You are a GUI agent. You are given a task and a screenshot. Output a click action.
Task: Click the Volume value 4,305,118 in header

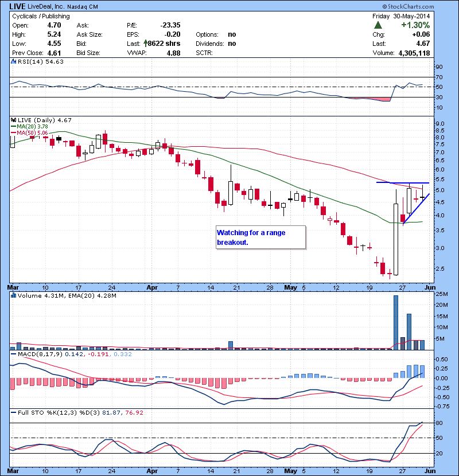point(410,53)
